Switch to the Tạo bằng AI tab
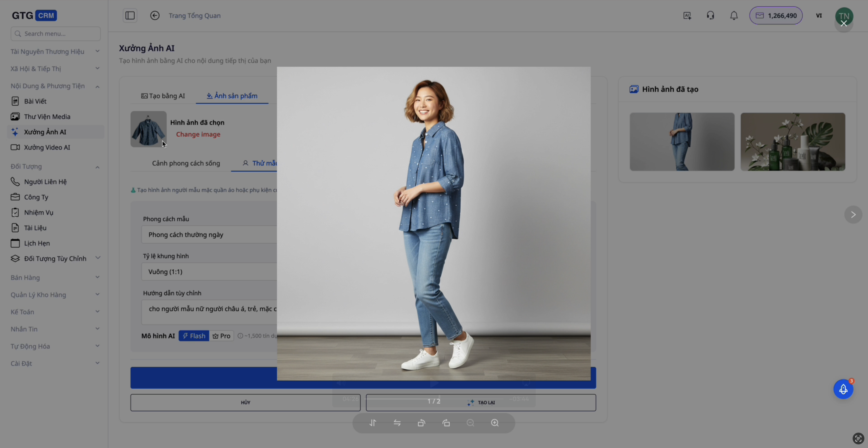This screenshot has width=868, height=448. [163, 96]
